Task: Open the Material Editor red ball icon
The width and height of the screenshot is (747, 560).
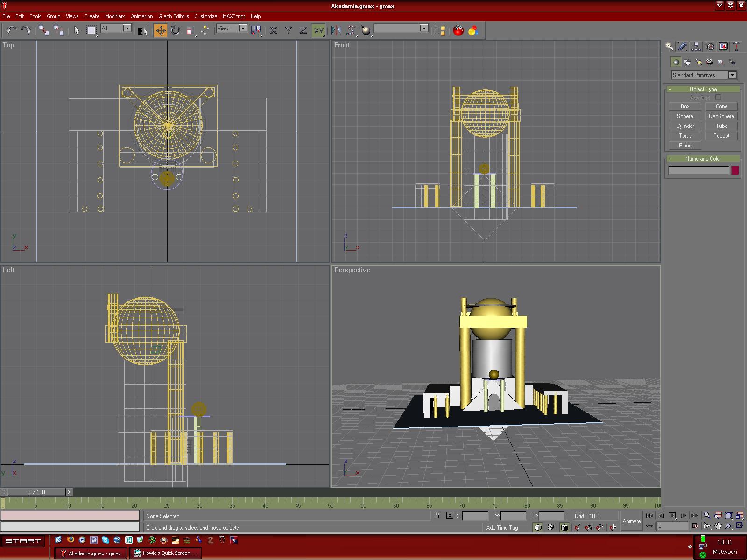Action: coord(458,30)
